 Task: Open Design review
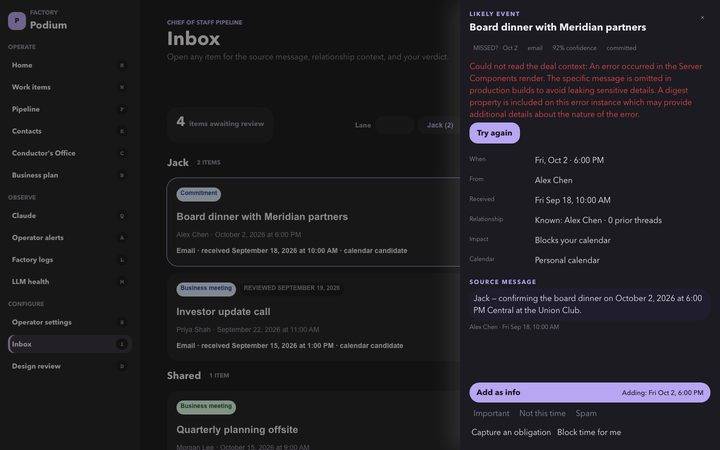[69, 366]
